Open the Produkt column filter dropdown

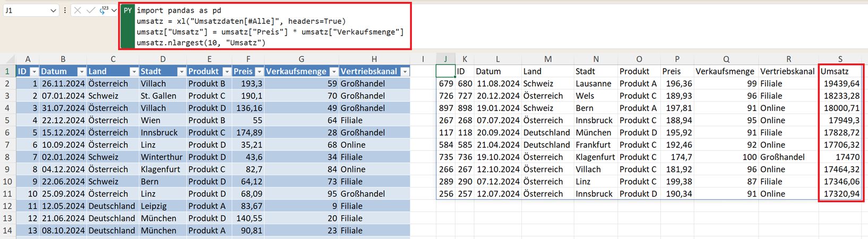click(x=227, y=72)
